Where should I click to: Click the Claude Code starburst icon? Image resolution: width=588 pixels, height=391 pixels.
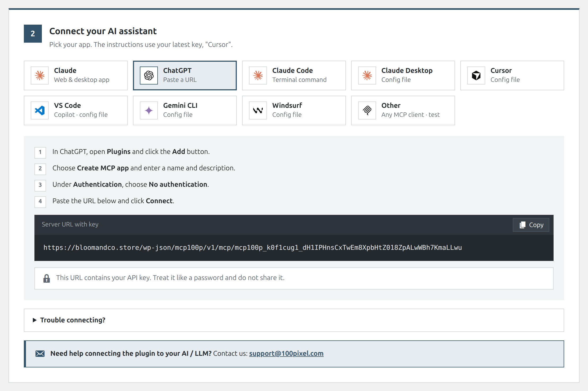pos(258,75)
